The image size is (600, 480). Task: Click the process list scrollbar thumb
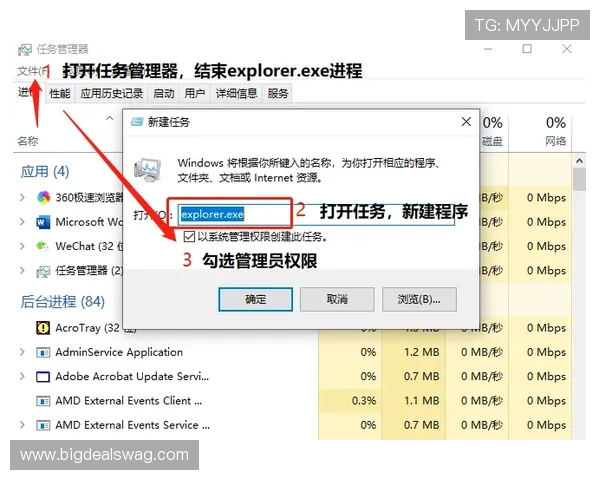click(x=579, y=179)
